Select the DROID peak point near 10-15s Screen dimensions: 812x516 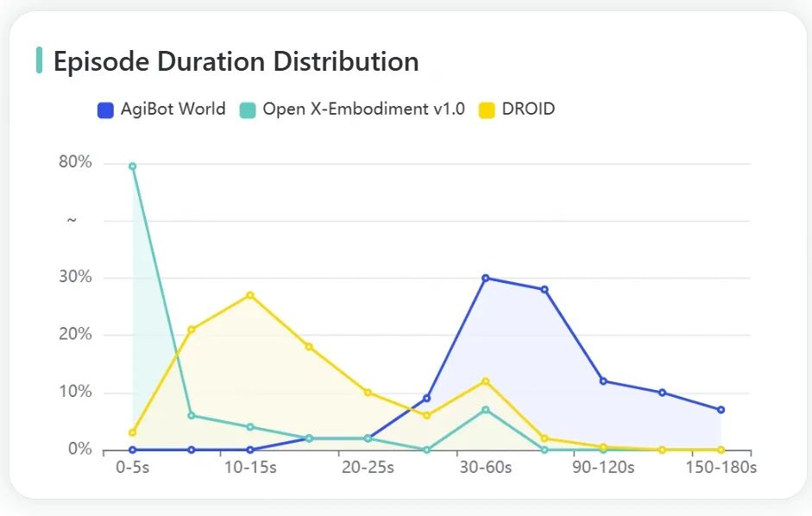[x=249, y=293]
